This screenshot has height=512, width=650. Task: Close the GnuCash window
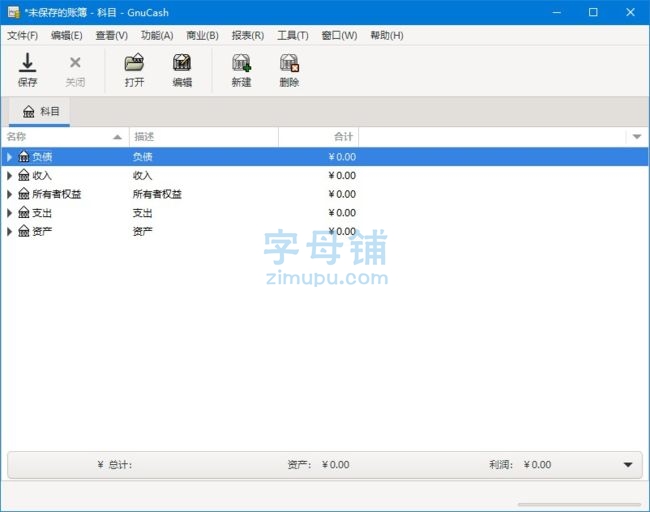[630, 12]
